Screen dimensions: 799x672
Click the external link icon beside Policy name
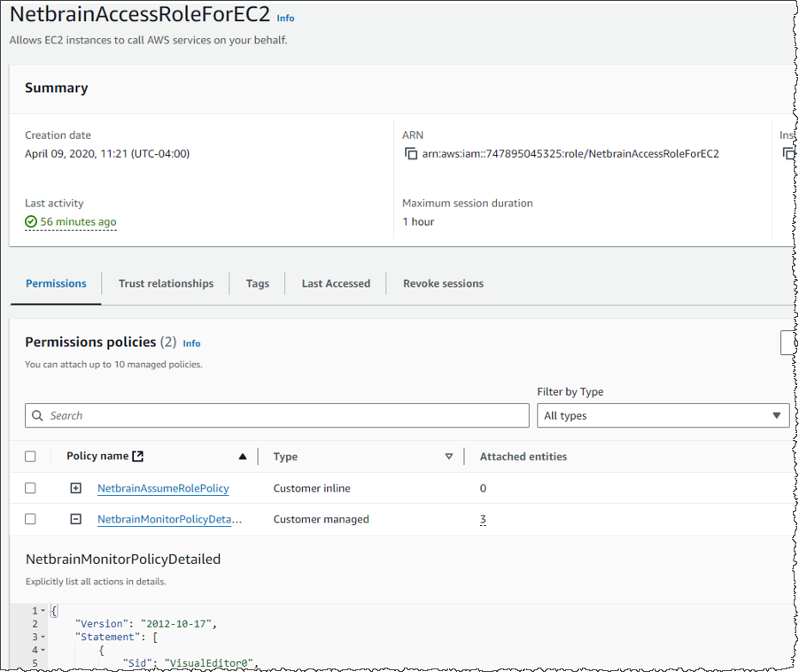137,457
